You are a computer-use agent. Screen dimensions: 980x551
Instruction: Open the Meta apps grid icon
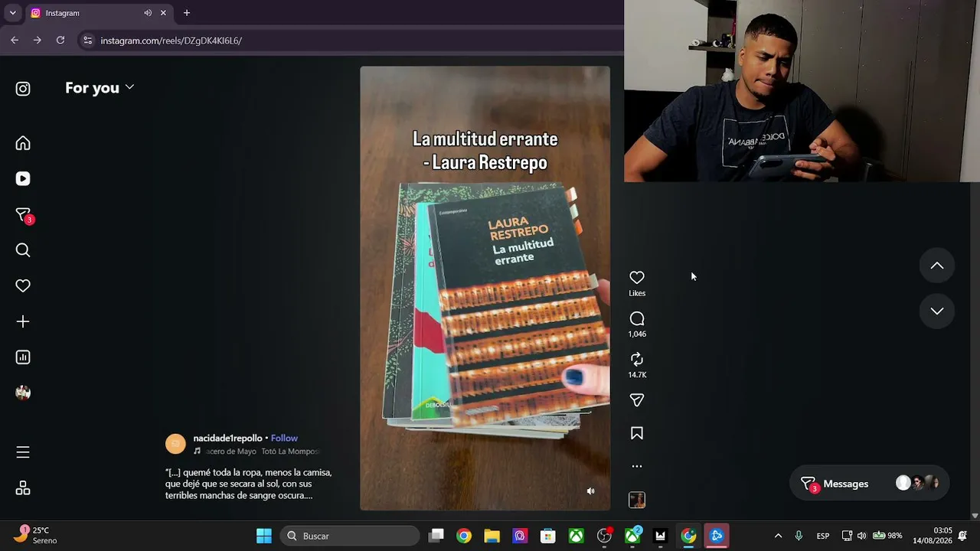click(x=23, y=488)
